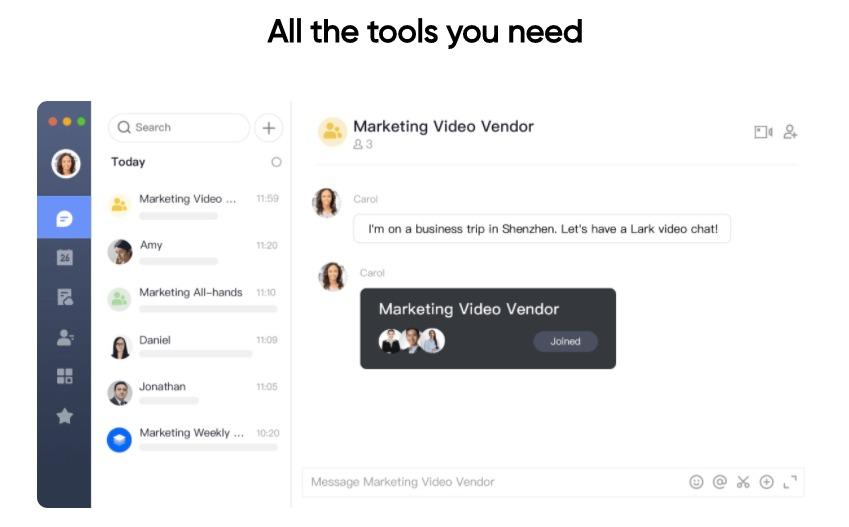This screenshot has width=849, height=527.
Task: Open the emoji picker in message box
Action: pos(696,482)
